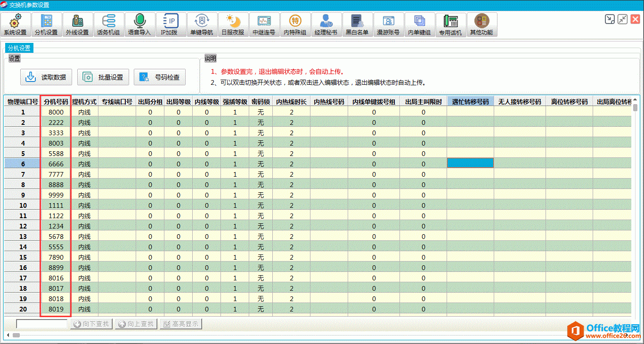Open 外线设置 toolbar icon
The image size is (644, 344).
click(x=78, y=25)
